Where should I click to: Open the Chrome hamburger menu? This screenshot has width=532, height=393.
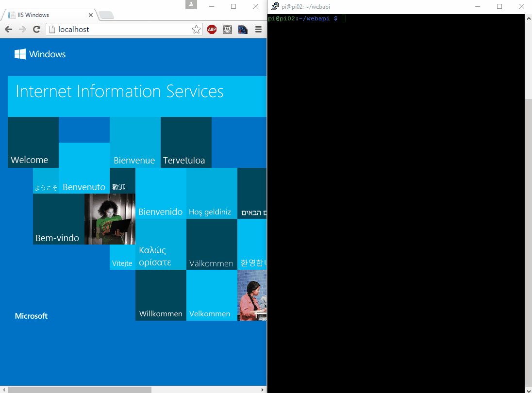pyautogui.click(x=258, y=30)
